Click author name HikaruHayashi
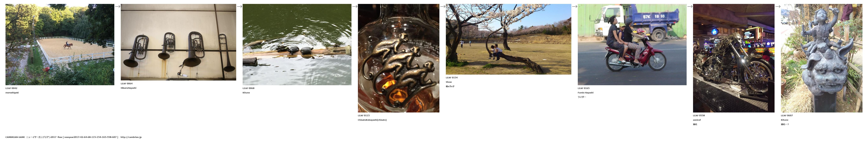The height and width of the screenshot is (141, 868). click(128, 88)
